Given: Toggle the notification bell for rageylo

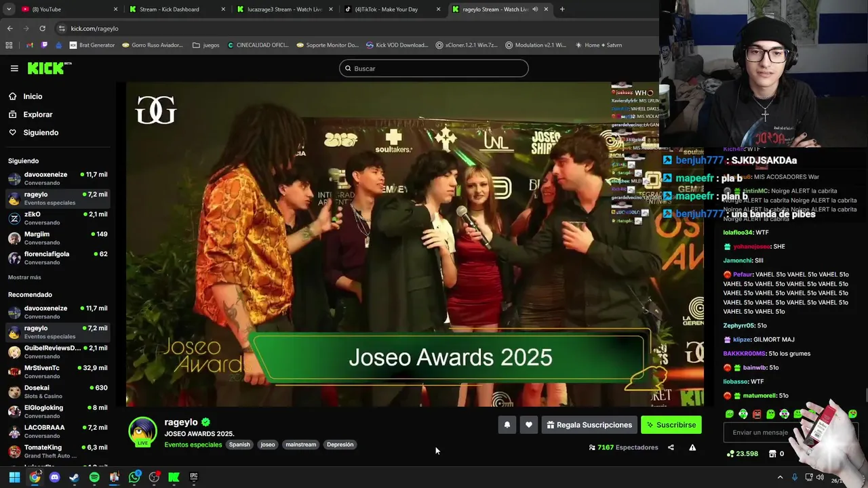Looking at the screenshot, I should tap(507, 425).
